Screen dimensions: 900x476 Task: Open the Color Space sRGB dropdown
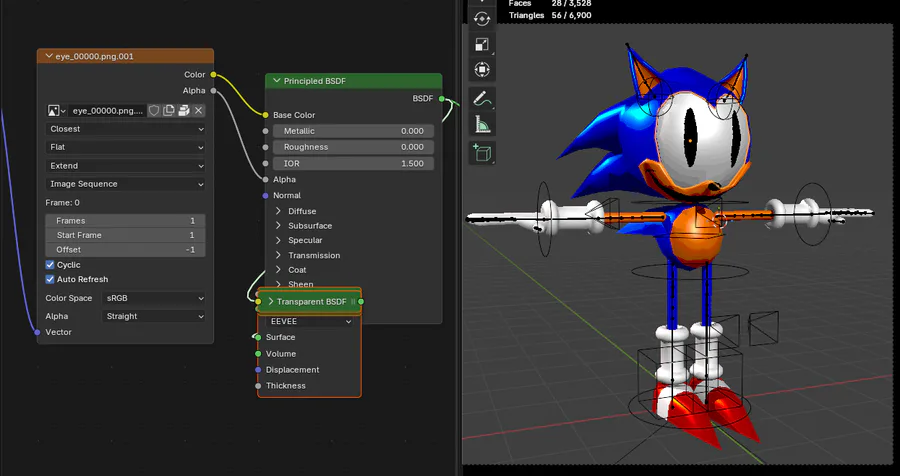154,298
